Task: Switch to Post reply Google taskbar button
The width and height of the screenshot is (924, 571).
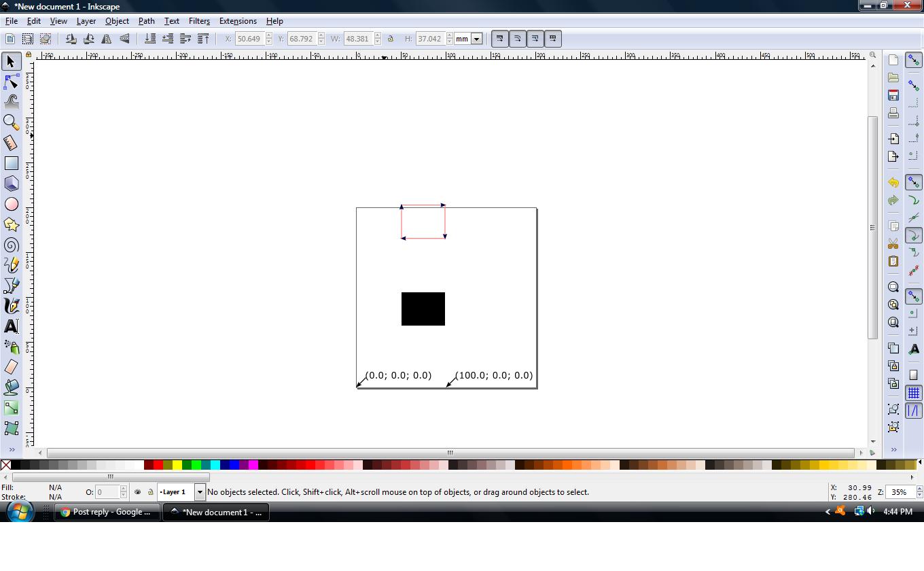Action: [x=107, y=512]
